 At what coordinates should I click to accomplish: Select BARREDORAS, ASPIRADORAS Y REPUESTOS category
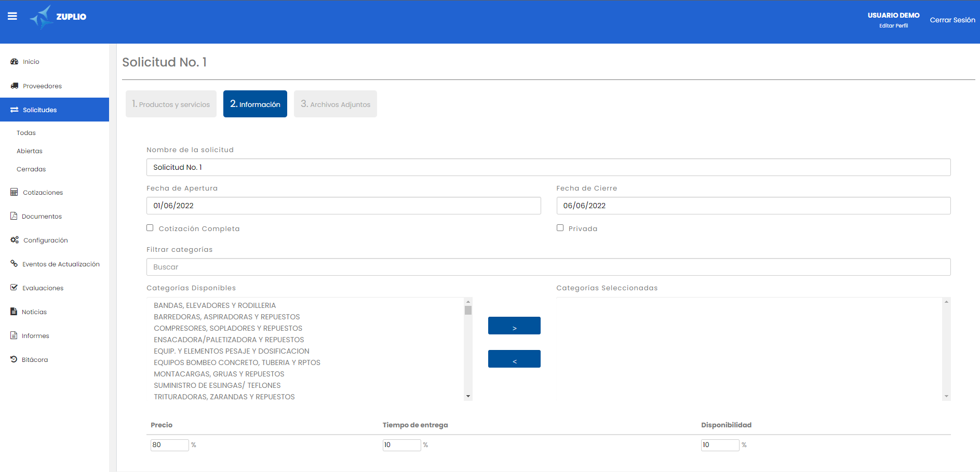[226, 317]
